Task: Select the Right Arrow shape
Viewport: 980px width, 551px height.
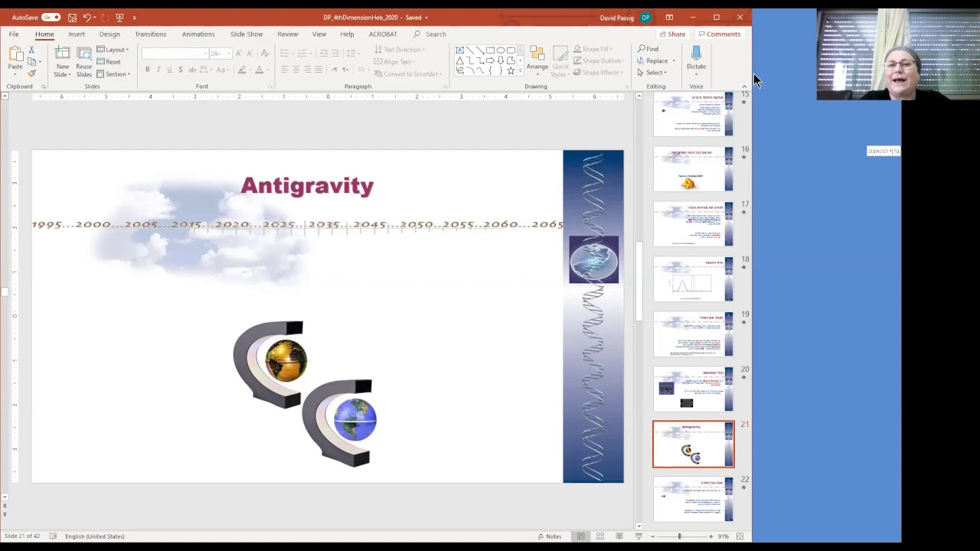Action: [490, 60]
